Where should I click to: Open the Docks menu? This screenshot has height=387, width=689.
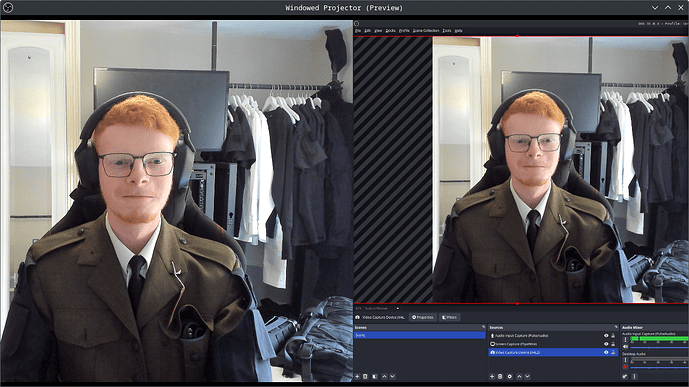(x=391, y=31)
